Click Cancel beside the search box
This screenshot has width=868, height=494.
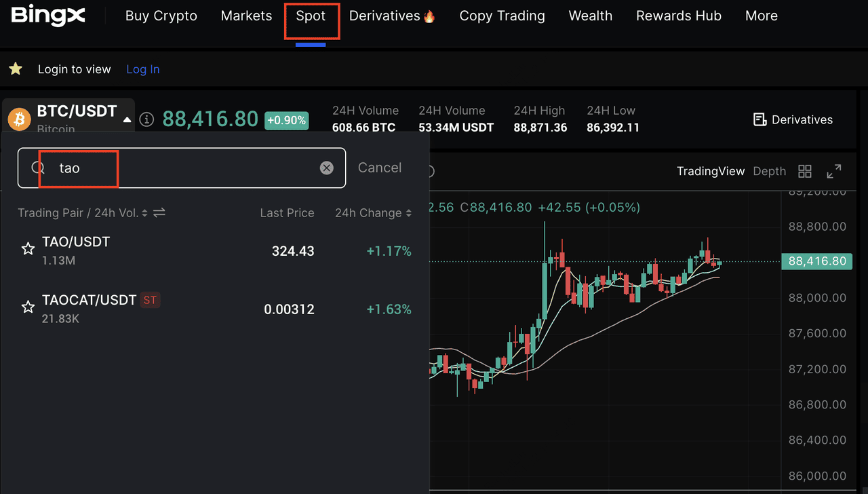click(x=380, y=168)
